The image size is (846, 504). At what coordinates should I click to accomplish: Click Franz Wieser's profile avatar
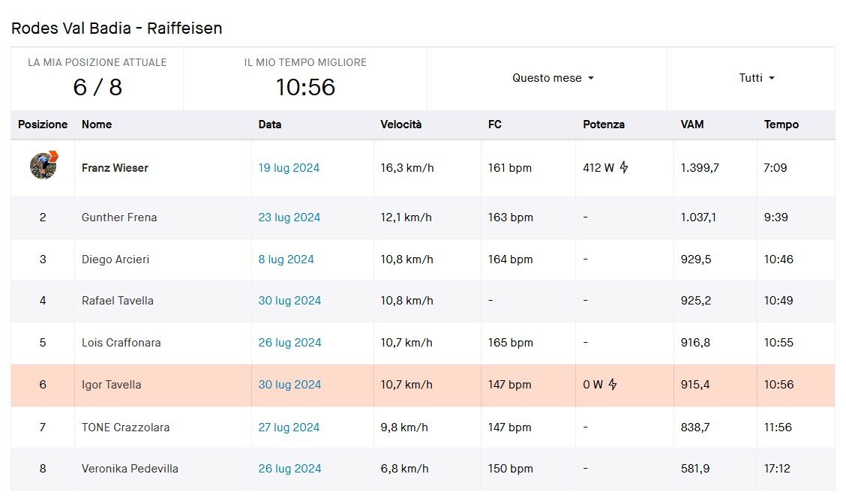[x=43, y=165]
